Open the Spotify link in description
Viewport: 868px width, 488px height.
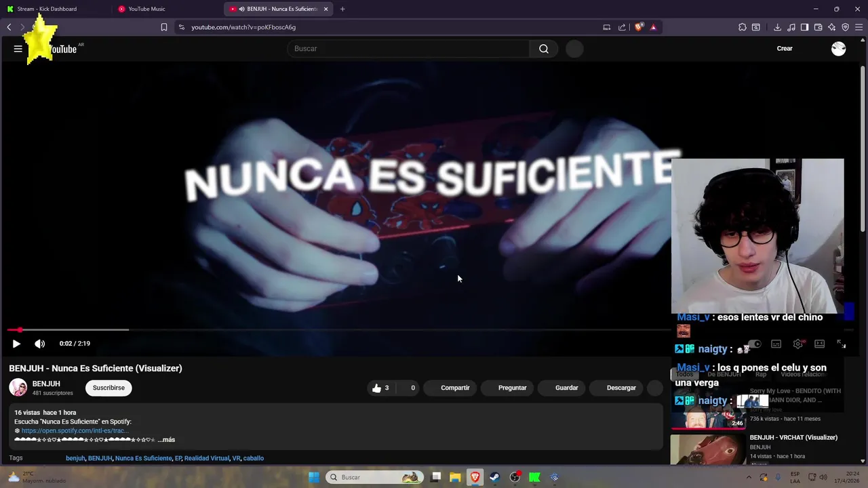[74, 430]
